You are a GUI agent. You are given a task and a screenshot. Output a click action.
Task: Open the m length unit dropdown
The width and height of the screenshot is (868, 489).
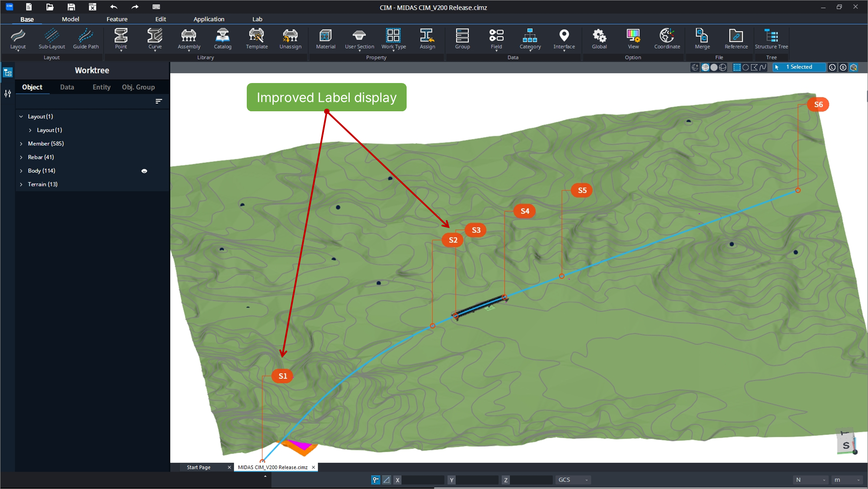[847, 480]
